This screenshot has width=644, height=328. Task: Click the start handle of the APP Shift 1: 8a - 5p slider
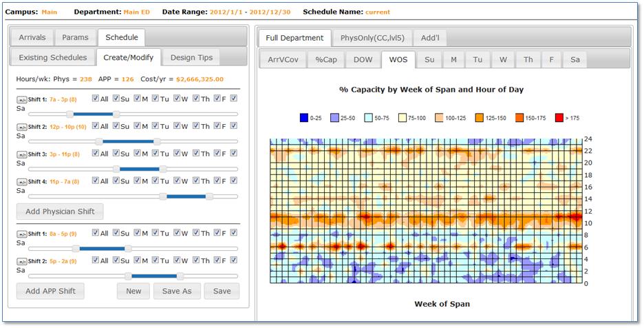(76, 249)
